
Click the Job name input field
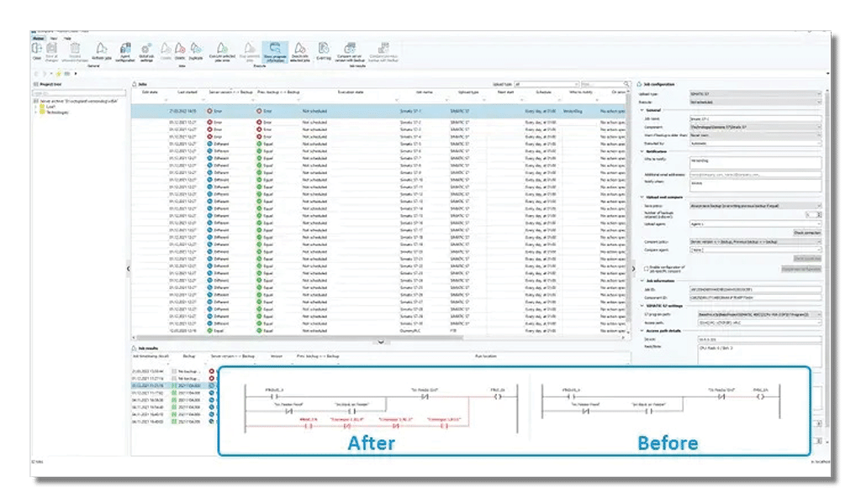(754, 118)
